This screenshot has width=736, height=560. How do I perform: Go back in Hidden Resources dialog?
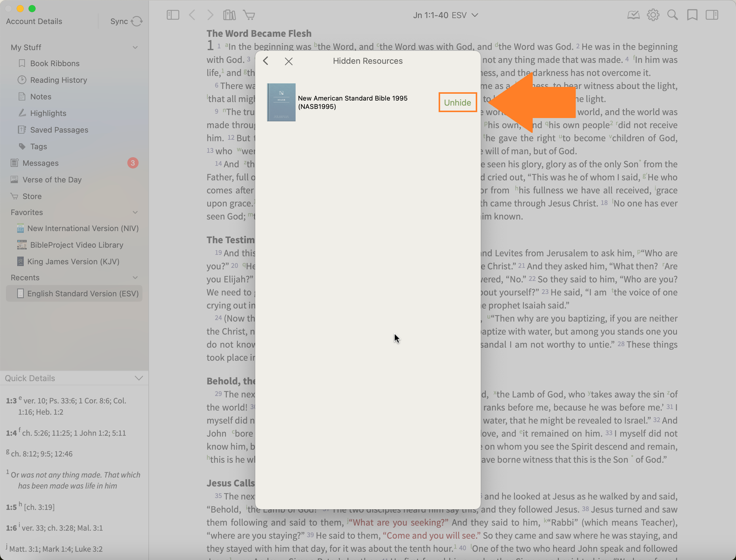click(266, 61)
